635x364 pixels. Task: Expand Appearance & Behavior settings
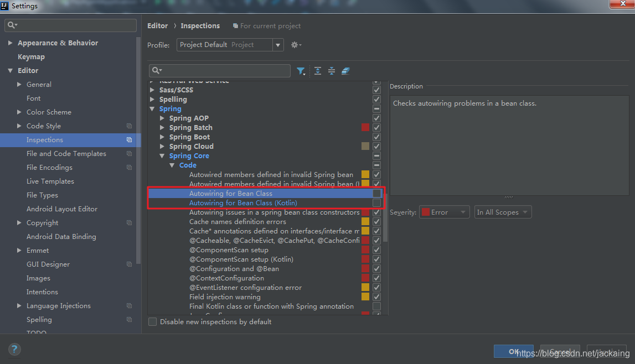tap(10, 43)
